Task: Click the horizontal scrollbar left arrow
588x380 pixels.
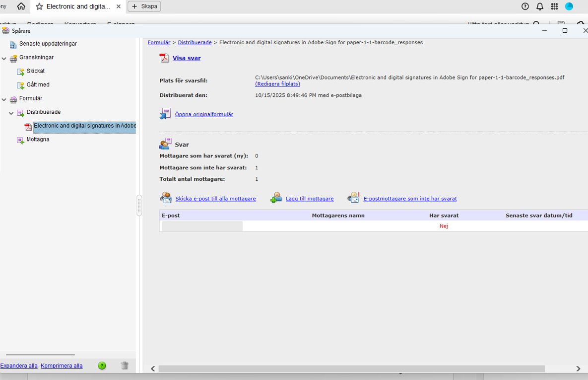Action: [153, 369]
